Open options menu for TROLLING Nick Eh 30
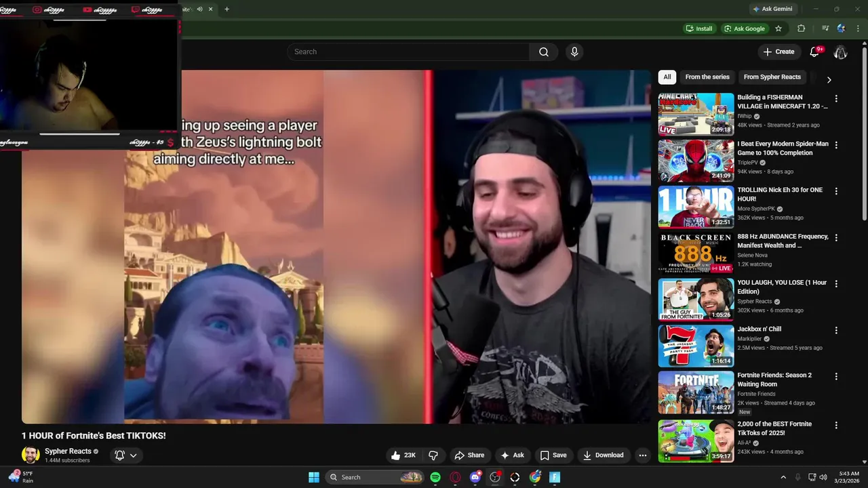The height and width of the screenshot is (488, 868). pos(836,191)
